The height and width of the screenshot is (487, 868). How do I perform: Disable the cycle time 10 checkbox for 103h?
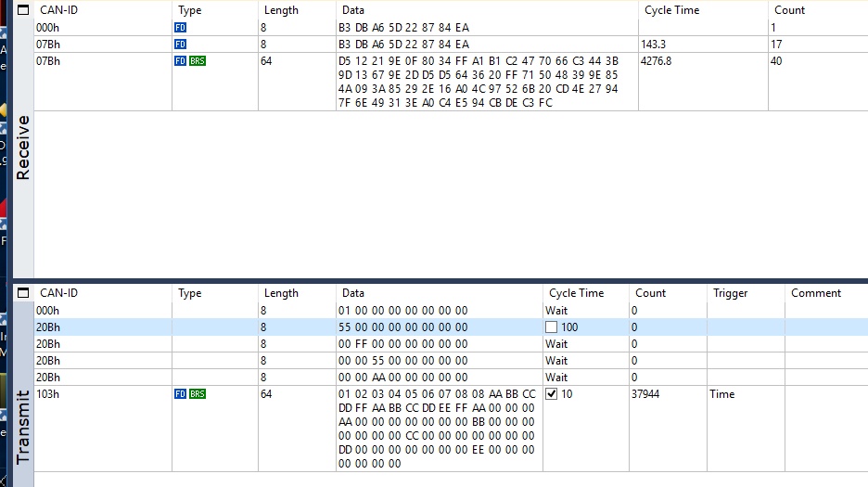pyautogui.click(x=552, y=394)
